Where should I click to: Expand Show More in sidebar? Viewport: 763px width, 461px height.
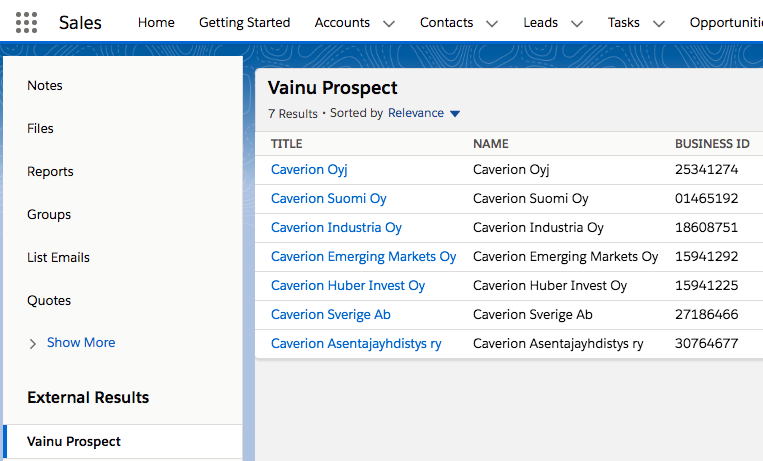coord(80,342)
